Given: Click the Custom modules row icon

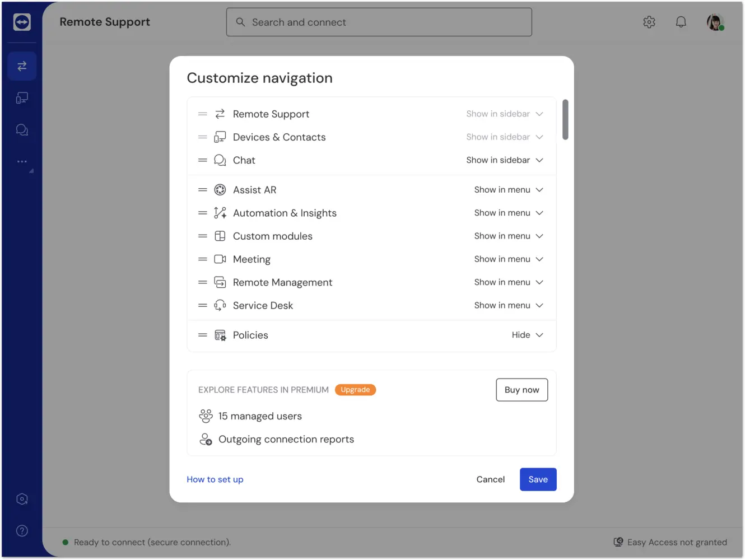Looking at the screenshot, I should 220,236.
